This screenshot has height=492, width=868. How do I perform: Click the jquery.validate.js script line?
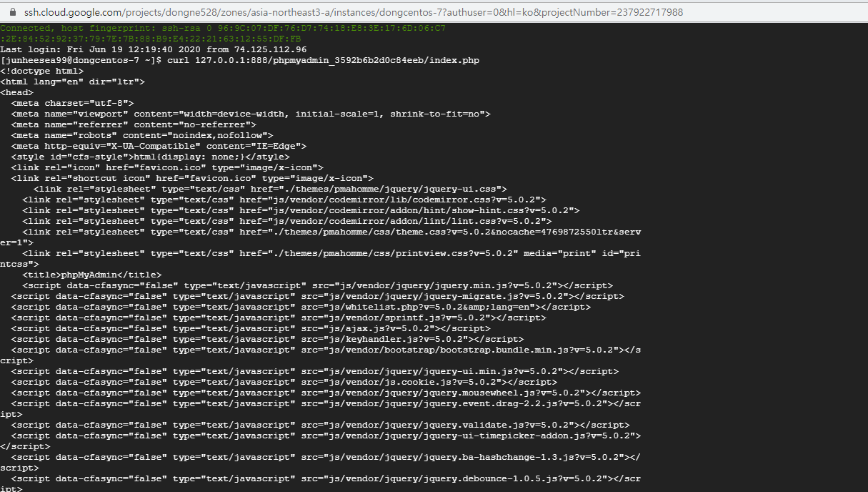pos(321,425)
